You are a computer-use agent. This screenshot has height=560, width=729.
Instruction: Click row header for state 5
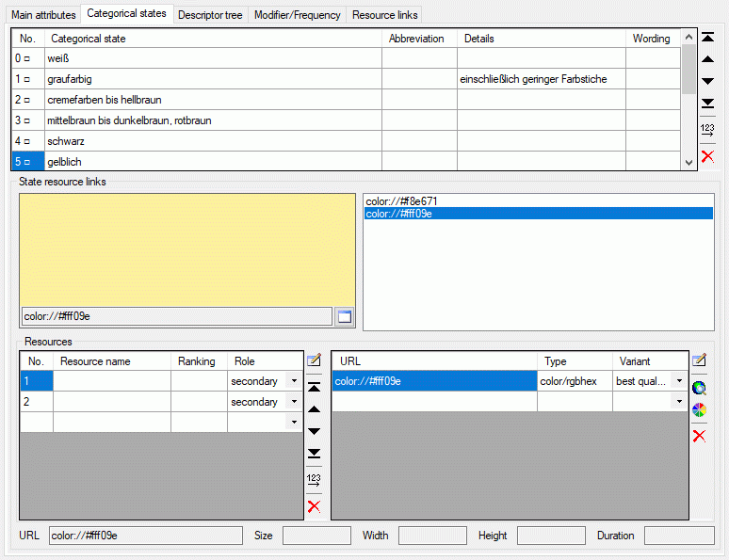click(x=28, y=161)
